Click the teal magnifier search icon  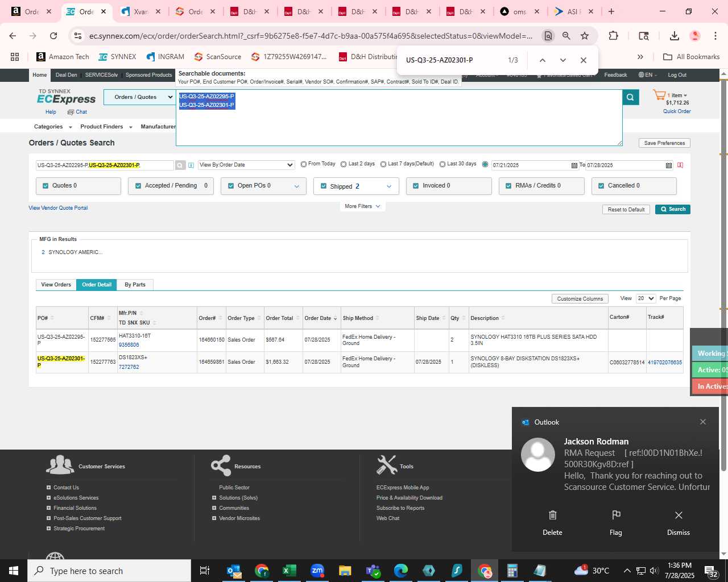pos(630,97)
